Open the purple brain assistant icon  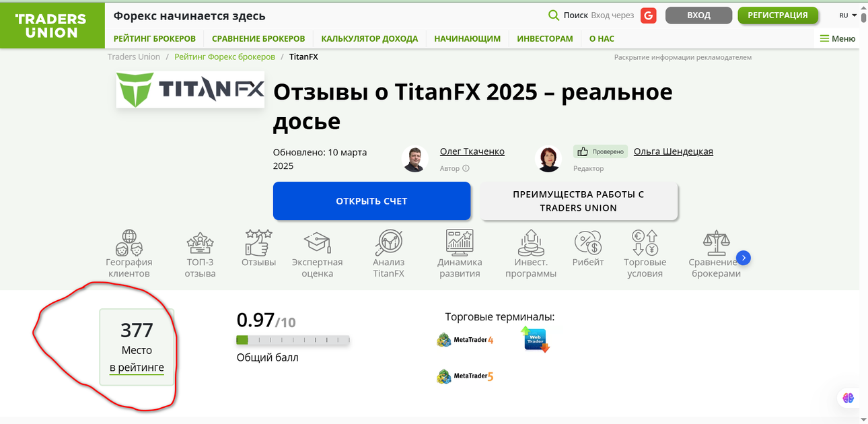[848, 398]
